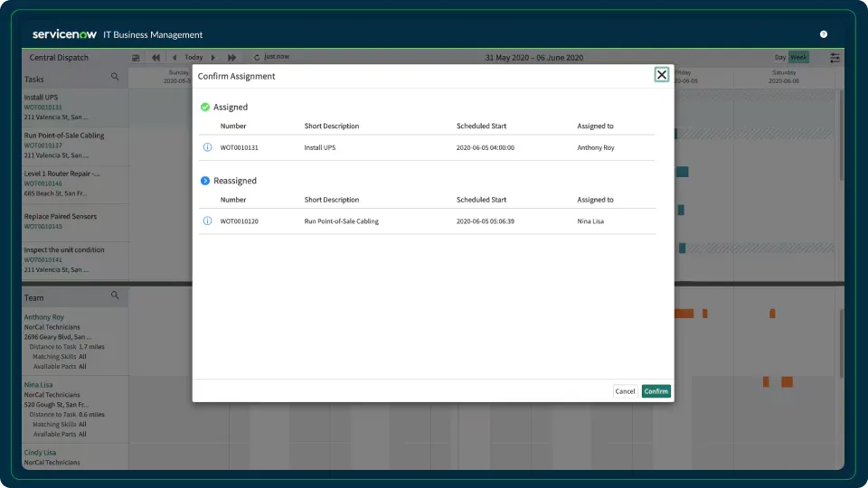Viewport: 868px width, 488px height.
Task: Click teal task block on Router Repair row
Action: tap(683, 172)
